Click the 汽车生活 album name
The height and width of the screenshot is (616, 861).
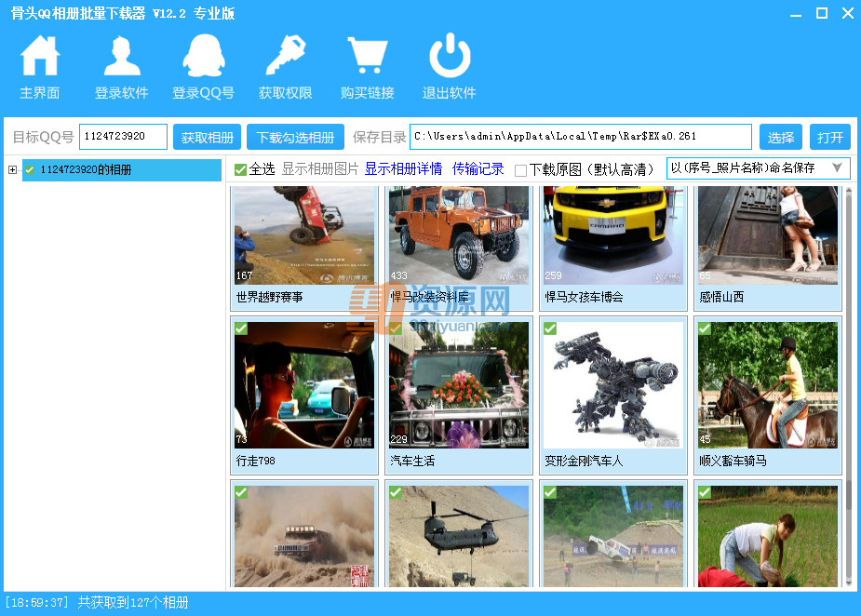tap(412, 462)
